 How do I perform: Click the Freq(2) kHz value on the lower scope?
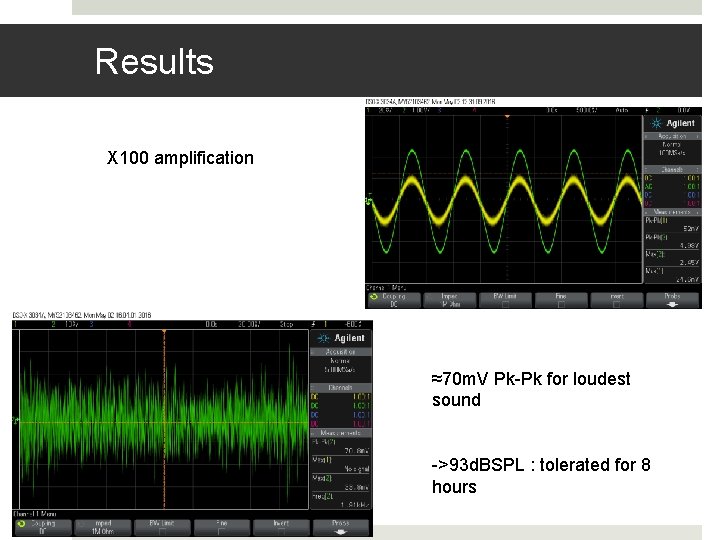355,505
